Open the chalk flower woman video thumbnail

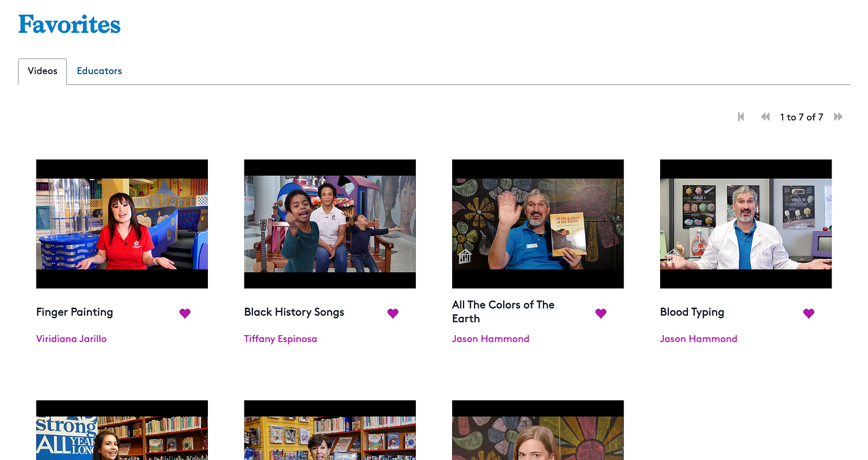tap(538, 430)
